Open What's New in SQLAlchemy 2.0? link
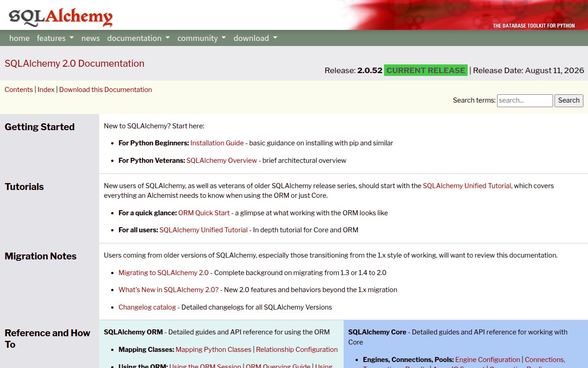This screenshot has width=588, height=368. click(x=169, y=290)
